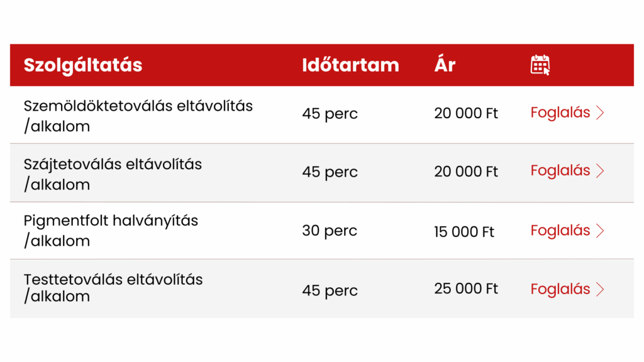Click the Szolgáltatás column header

point(83,65)
